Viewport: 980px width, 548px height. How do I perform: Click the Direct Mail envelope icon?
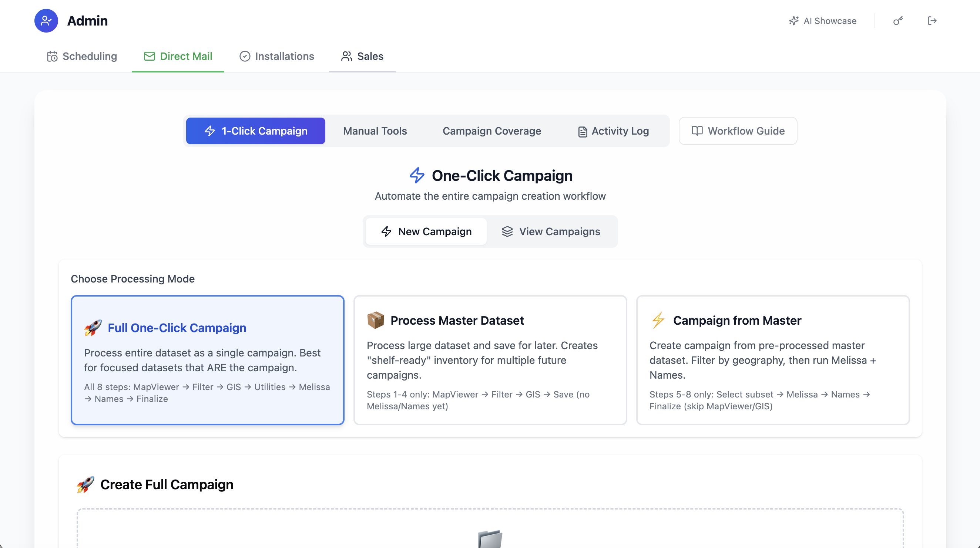point(150,56)
